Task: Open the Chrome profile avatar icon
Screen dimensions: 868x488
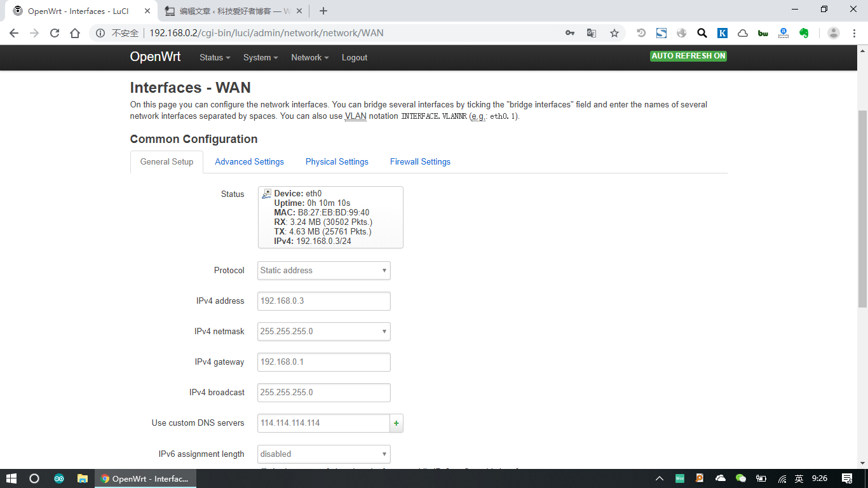Action: (833, 32)
